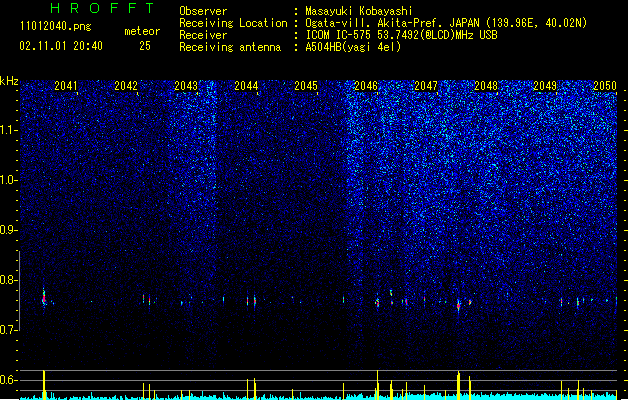Click the 2042 time marker

[126, 85]
